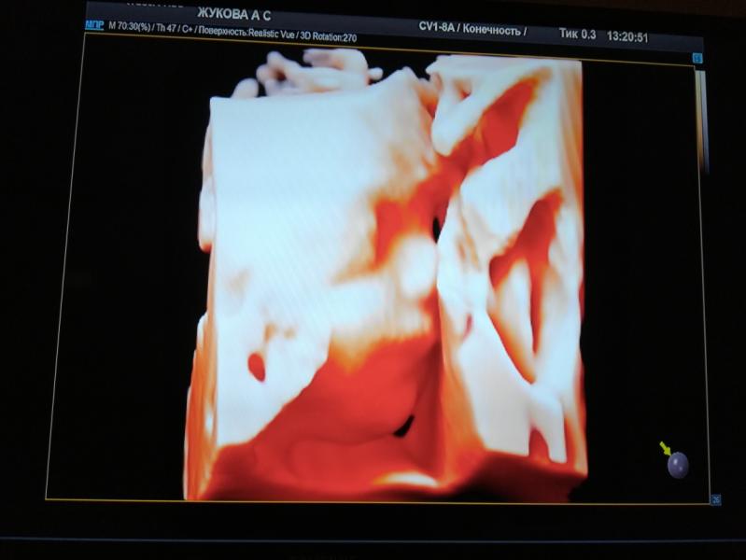Click the light source sphere icon
This screenshot has width=746, height=560.
pos(678,464)
